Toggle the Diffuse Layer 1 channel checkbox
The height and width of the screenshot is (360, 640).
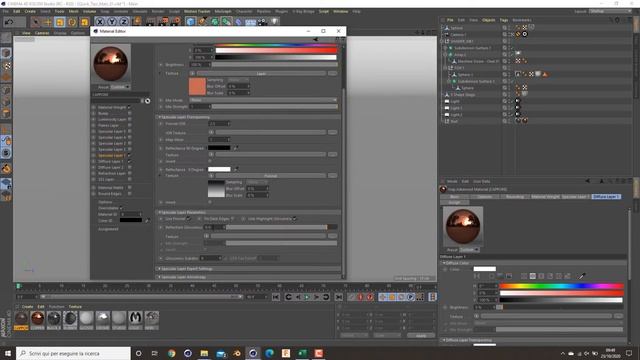coord(129,162)
